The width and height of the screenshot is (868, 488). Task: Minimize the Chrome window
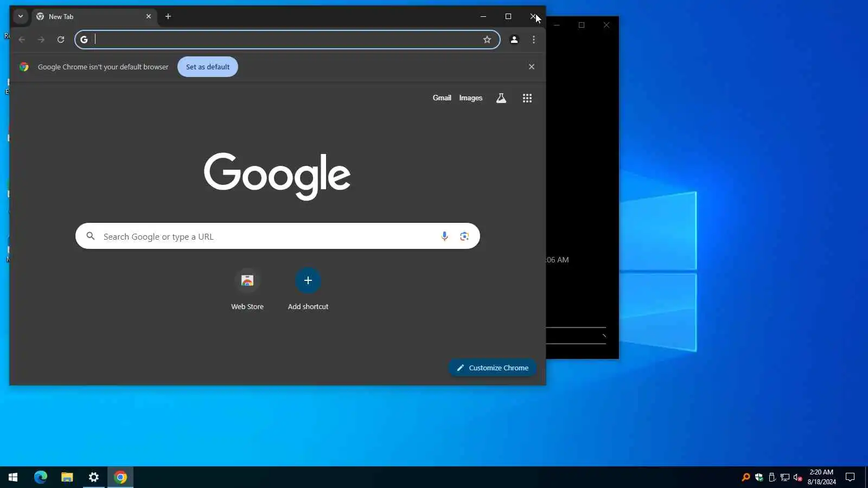tap(483, 16)
